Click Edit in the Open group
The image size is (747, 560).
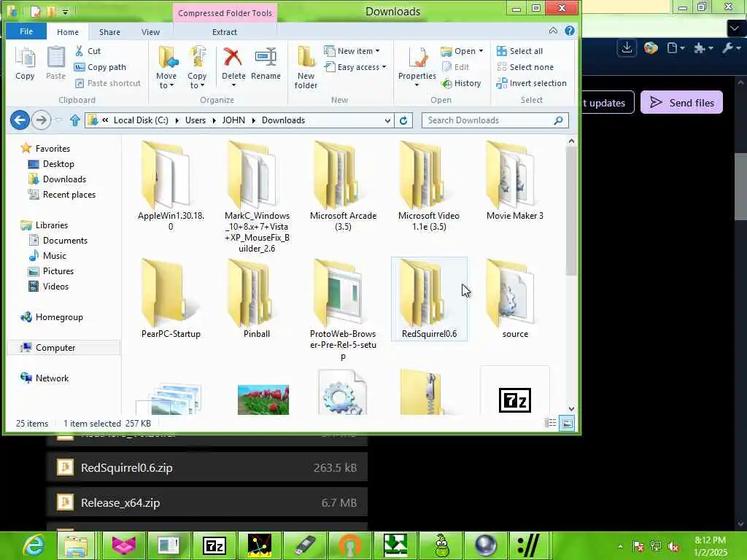point(455,67)
